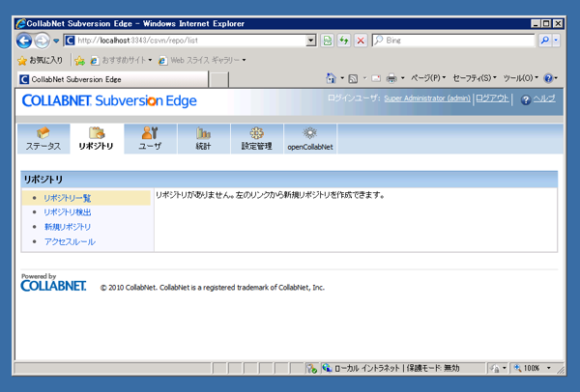Select the CollabNet Subversion Edge browser tab
The image size is (580, 392).
coord(112,79)
